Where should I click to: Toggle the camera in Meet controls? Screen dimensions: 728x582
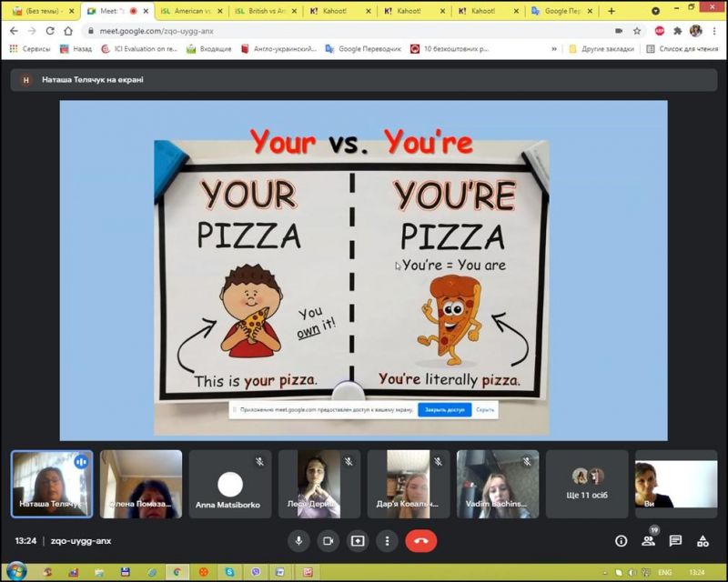click(329, 541)
